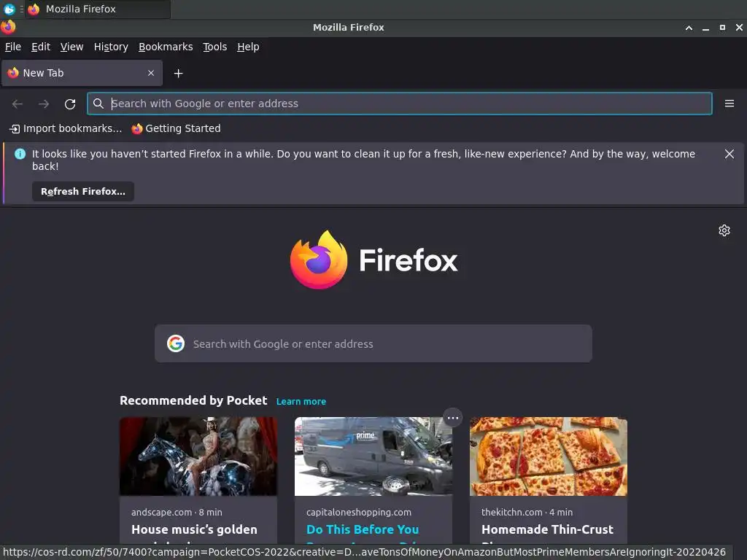Open the Bookmarks menu

coord(166,47)
